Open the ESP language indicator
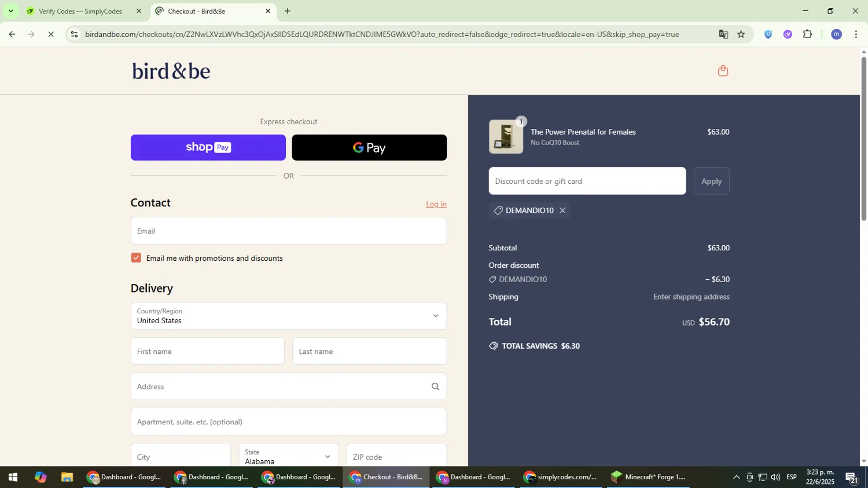 [x=792, y=478]
